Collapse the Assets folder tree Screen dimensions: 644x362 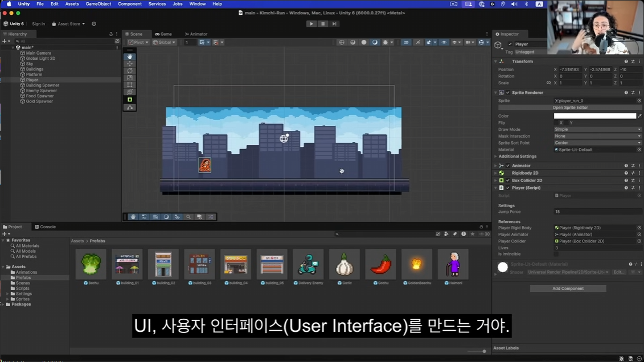pyautogui.click(x=3, y=267)
